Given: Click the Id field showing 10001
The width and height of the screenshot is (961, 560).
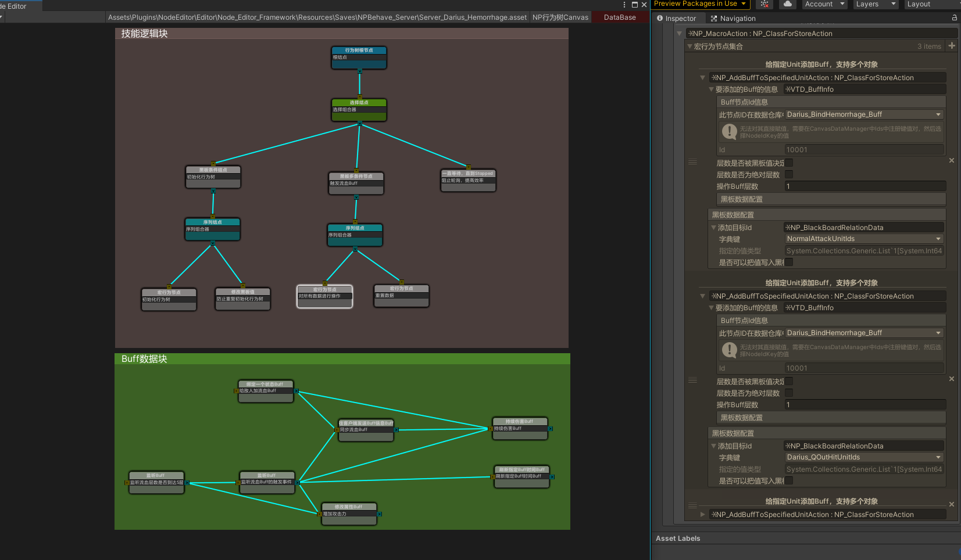Looking at the screenshot, I should 864,149.
